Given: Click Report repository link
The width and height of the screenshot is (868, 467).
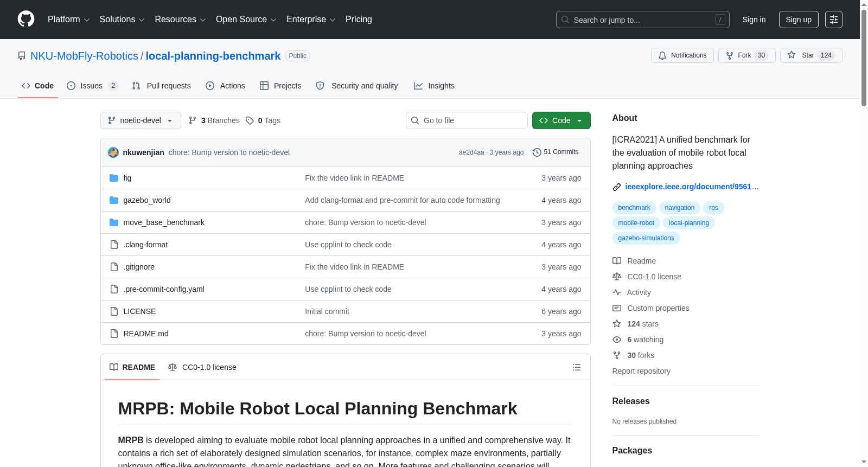Looking at the screenshot, I should (x=641, y=371).
